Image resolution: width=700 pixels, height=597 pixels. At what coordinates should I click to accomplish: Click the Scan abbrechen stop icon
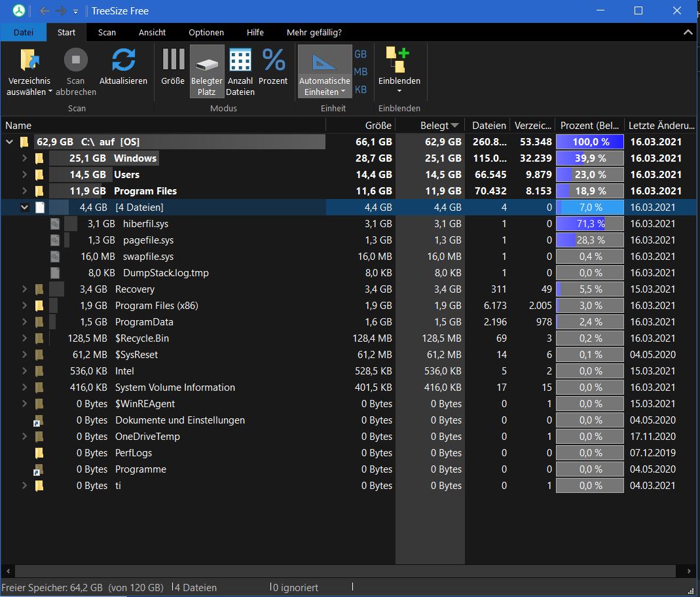75,60
